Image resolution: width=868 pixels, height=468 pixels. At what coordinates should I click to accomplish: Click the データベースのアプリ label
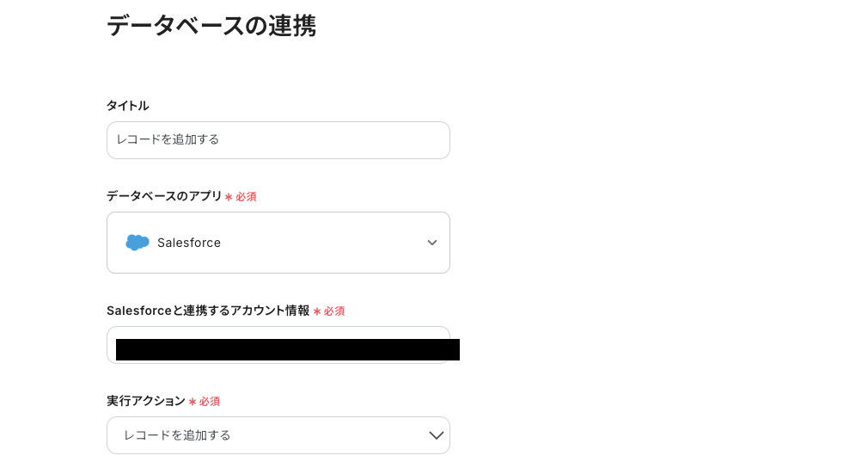164,195
